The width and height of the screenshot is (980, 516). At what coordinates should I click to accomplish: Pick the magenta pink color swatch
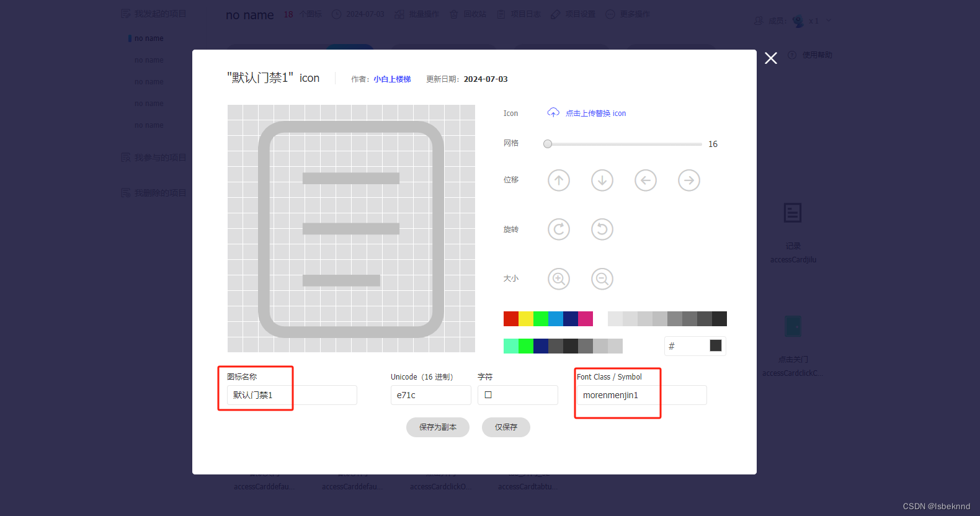pos(586,319)
